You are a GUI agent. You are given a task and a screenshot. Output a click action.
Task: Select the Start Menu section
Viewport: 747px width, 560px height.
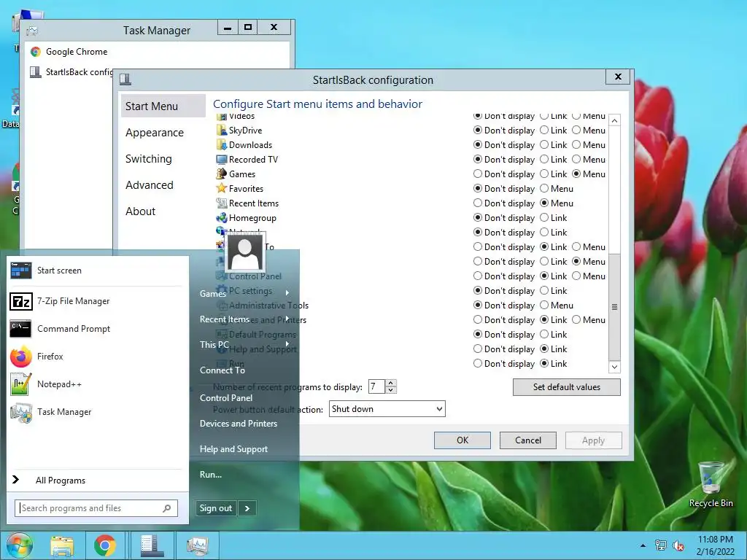163,106
